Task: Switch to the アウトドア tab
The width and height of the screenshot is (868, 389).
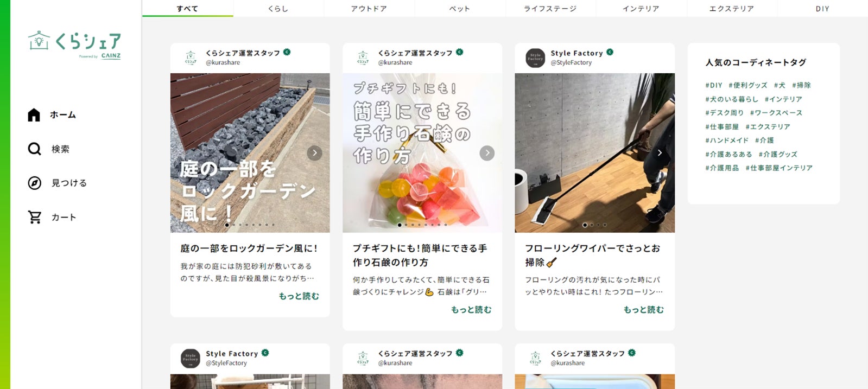Action: (369, 9)
